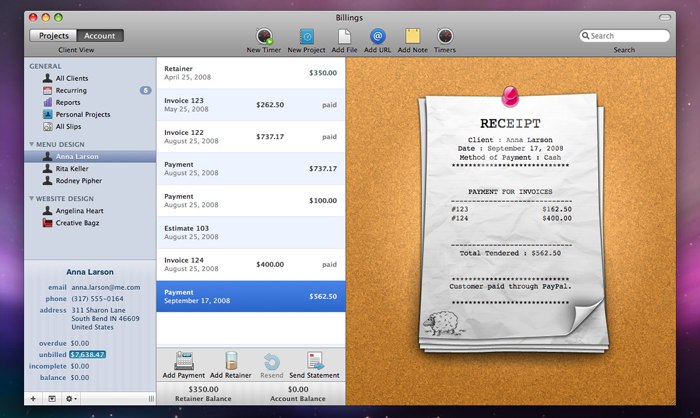The width and height of the screenshot is (700, 418).
Task: Select the Invoice 124 row
Action: tap(250, 265)
